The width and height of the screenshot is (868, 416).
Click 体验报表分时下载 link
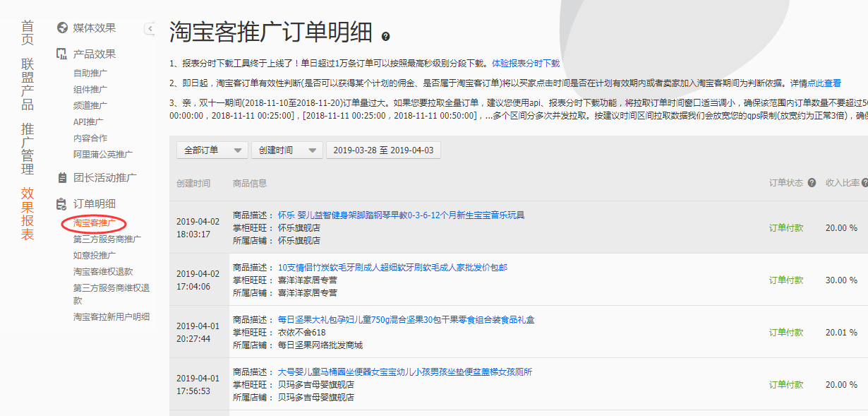[526, 63]
